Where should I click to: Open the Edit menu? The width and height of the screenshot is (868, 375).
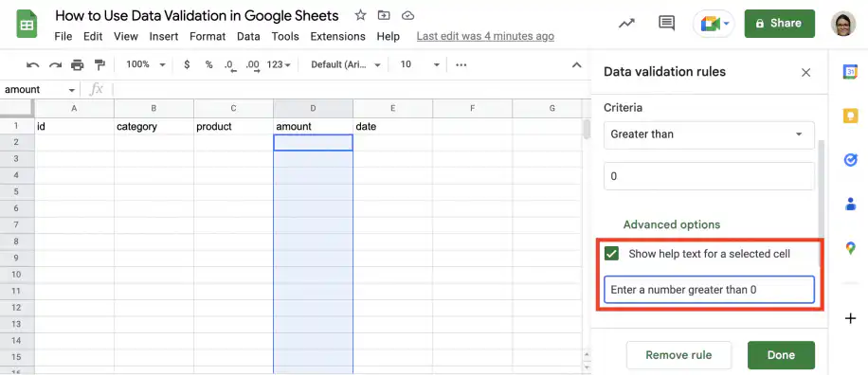pyautogui.click(x=93, y=37)
